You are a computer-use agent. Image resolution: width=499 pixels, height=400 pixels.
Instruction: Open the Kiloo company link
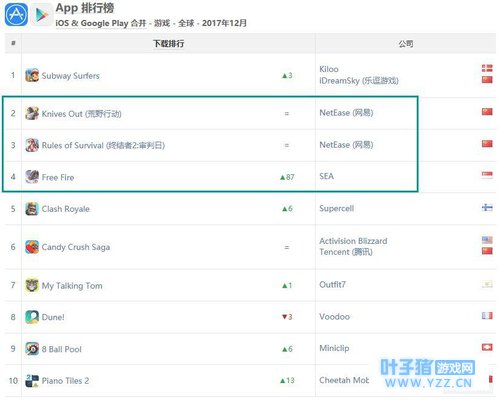[329, 69]
